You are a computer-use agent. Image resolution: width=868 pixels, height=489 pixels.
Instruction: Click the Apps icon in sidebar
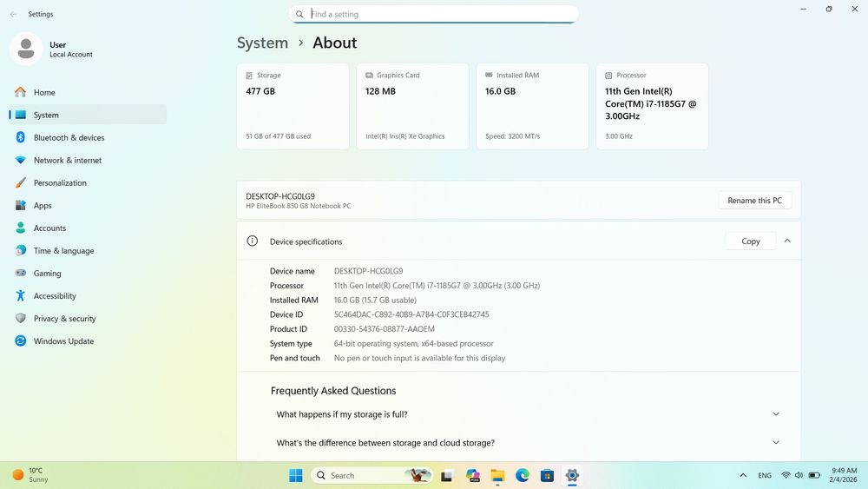point(21,206)
